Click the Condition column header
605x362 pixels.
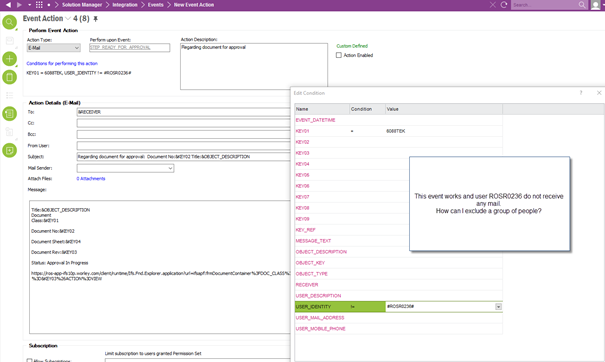tap(367, 109)
